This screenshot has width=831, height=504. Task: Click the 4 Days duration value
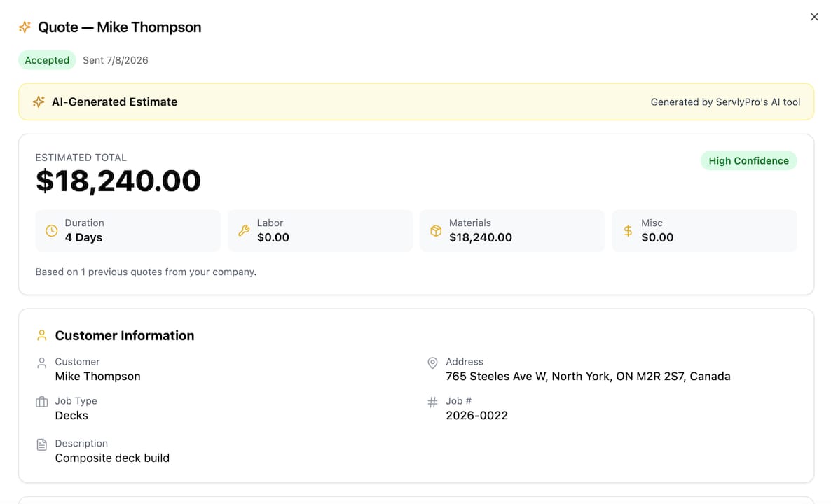[x=84, y=237]
